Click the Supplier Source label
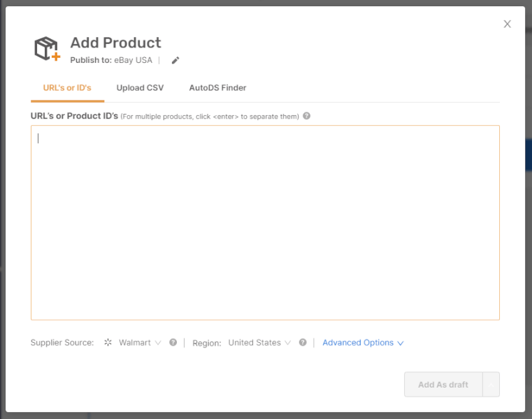The height and width of the screenshot is (419, 532). (x=62, y=343)
